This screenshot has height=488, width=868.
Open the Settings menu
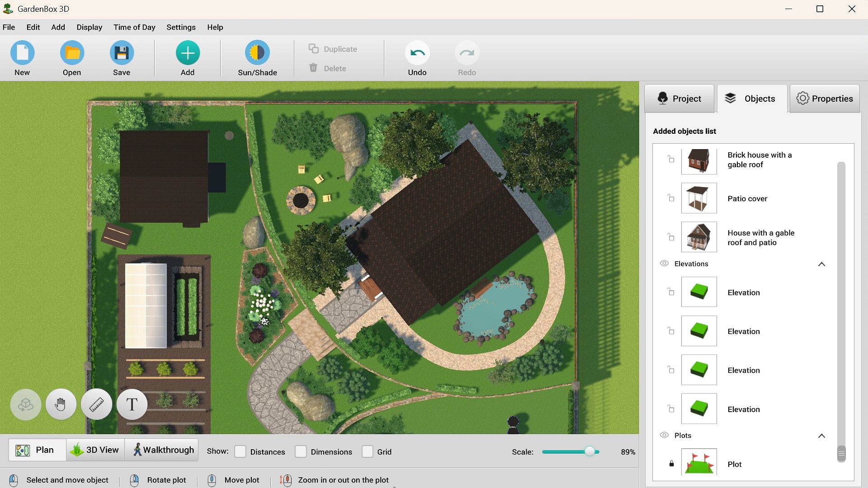click(181, 27)
